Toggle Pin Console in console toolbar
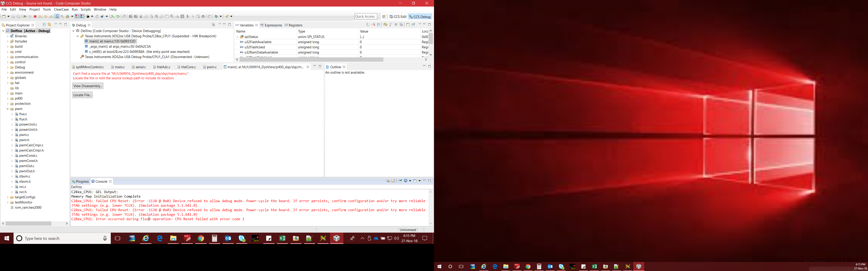Image resolution: width=868 pixels, height=271 pixels. [x=400, y=181]
